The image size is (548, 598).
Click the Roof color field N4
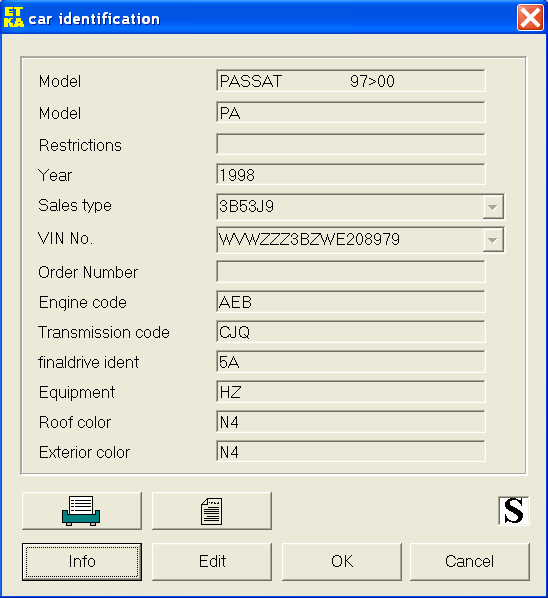point(351,422)
